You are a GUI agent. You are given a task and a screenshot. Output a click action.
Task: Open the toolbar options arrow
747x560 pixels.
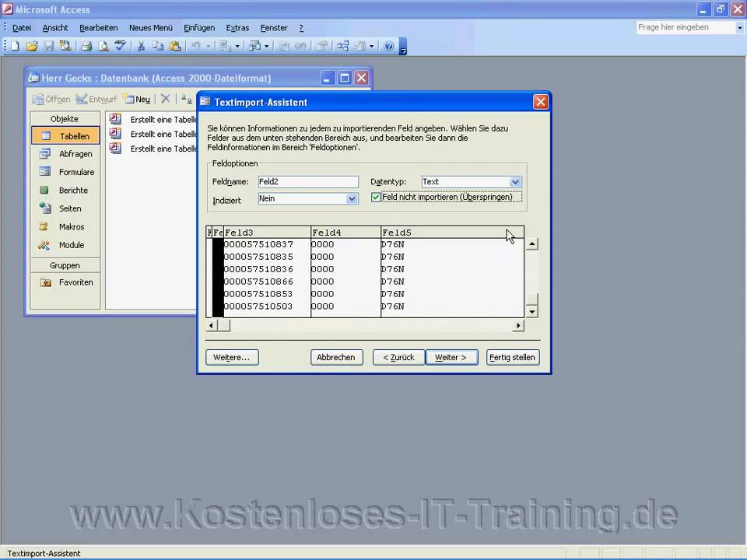pos(403,47)
